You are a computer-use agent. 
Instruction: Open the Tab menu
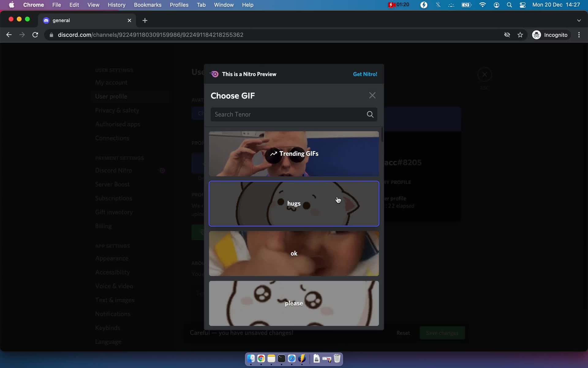(201, 5)
